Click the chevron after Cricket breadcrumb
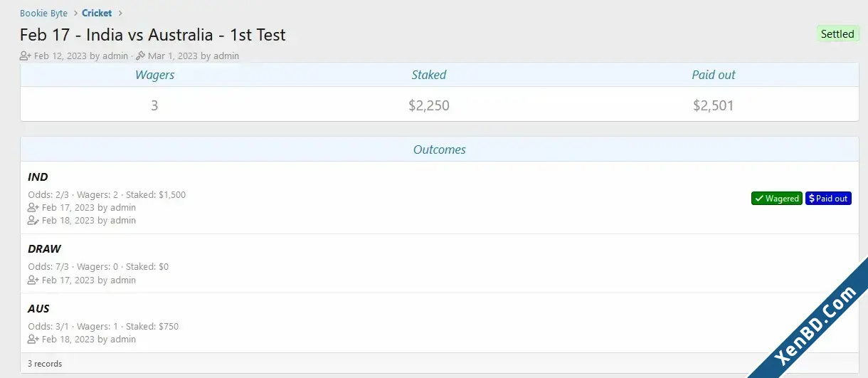The height and width of the screenshot is (378, 868). [120, 13]
